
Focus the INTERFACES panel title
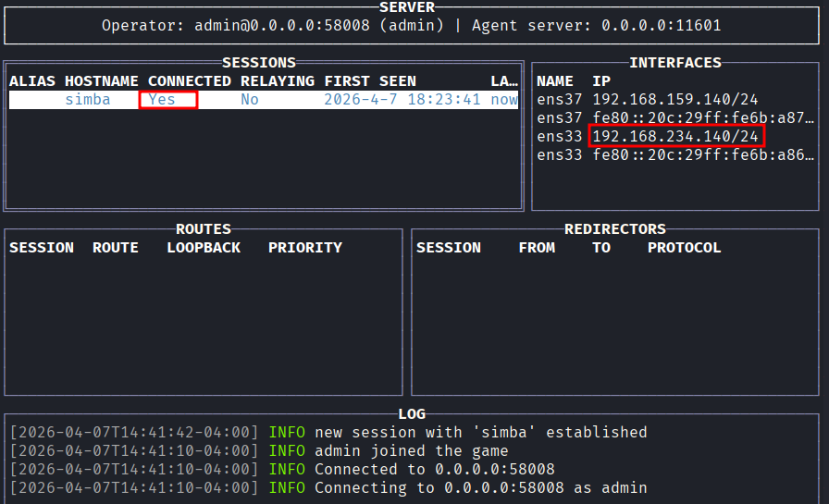[x=675, y=63]
